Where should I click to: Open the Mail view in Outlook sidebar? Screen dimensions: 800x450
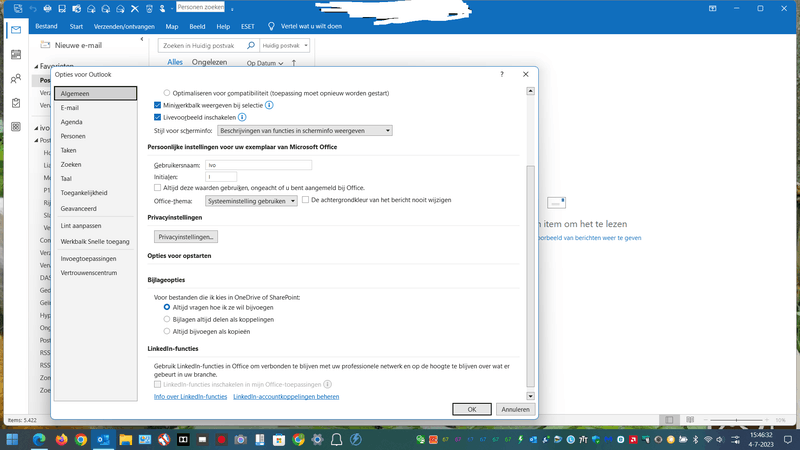(x=16, y=30)
